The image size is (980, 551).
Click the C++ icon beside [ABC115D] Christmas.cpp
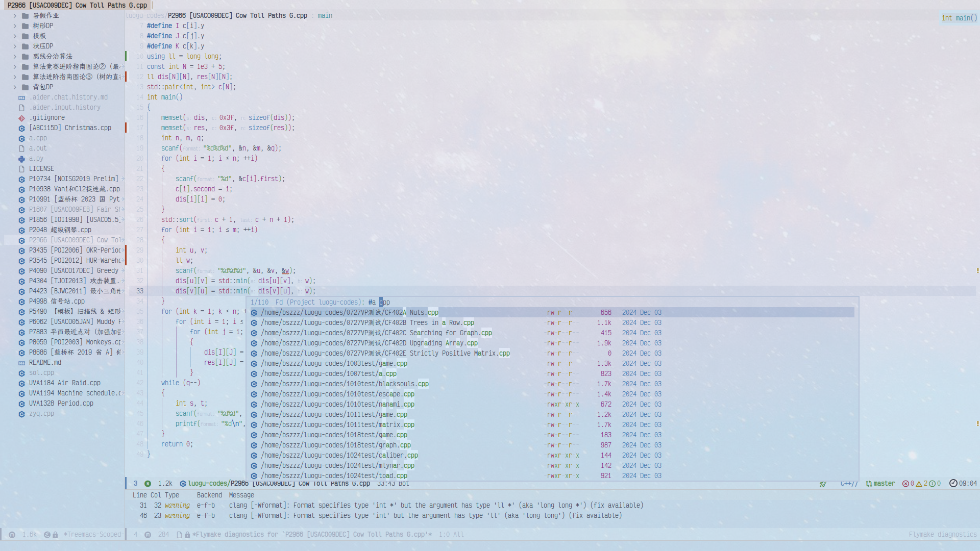pos(21,128)
